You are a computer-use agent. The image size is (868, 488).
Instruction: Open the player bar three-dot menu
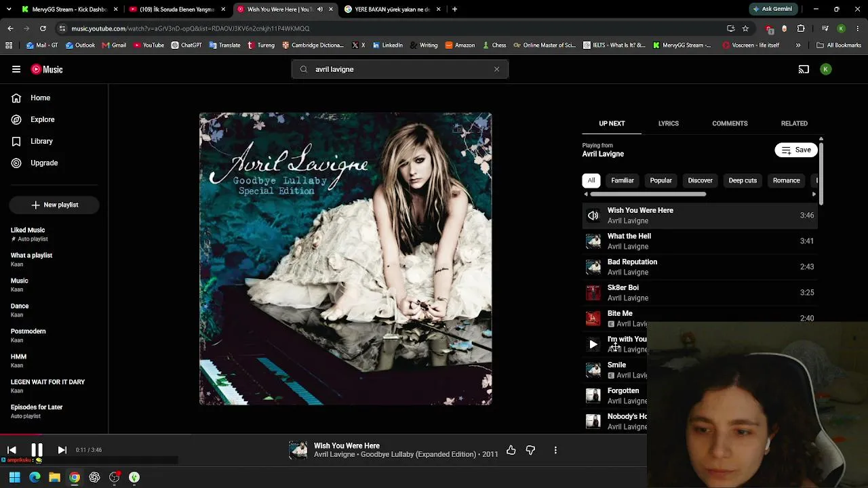coord(555,450)
